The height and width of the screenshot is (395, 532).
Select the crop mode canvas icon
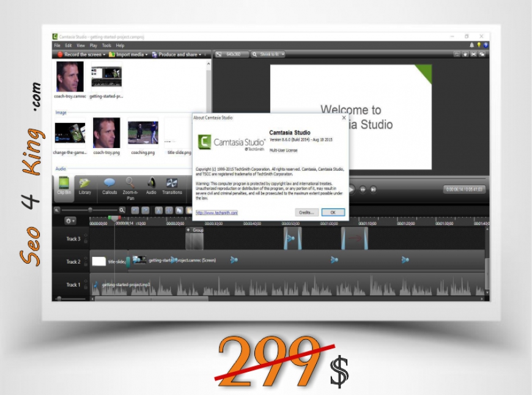(457, 54)
